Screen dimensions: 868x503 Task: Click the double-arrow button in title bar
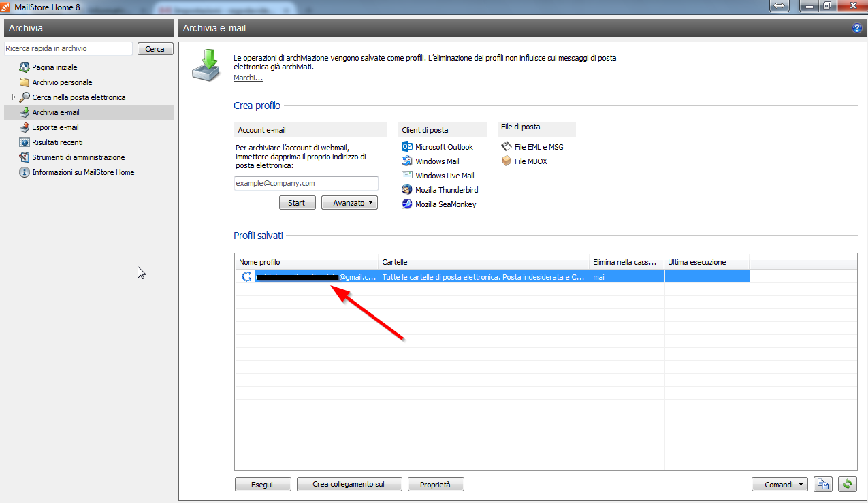[x=780, y=5]
